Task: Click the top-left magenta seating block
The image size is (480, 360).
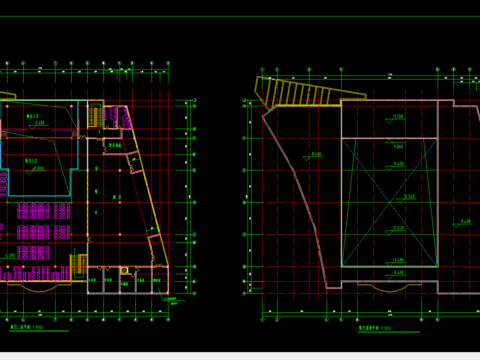Action: [33, 211]
